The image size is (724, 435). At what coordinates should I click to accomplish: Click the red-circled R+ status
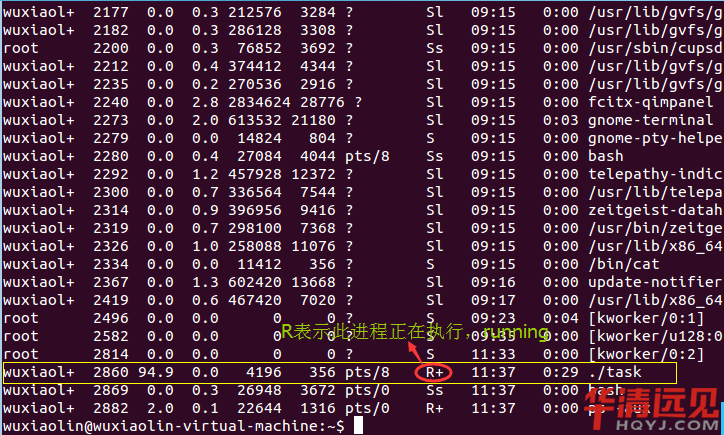(x=434, y=372)
